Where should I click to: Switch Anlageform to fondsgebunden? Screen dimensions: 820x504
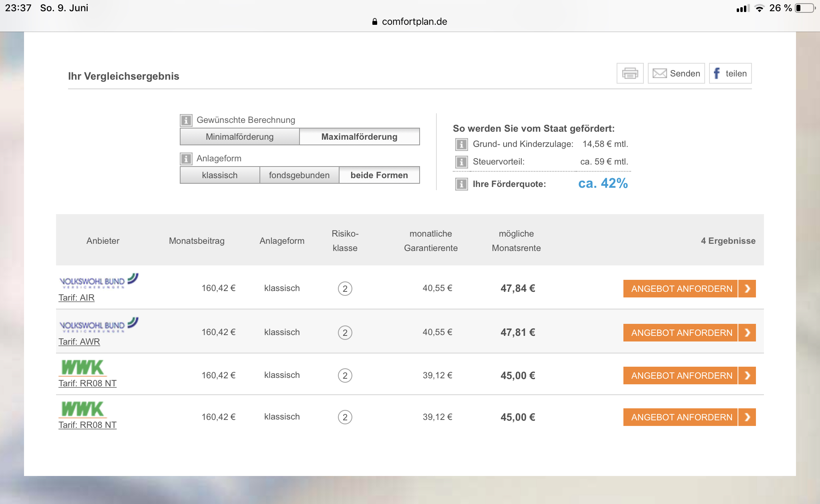click(299, 175)
